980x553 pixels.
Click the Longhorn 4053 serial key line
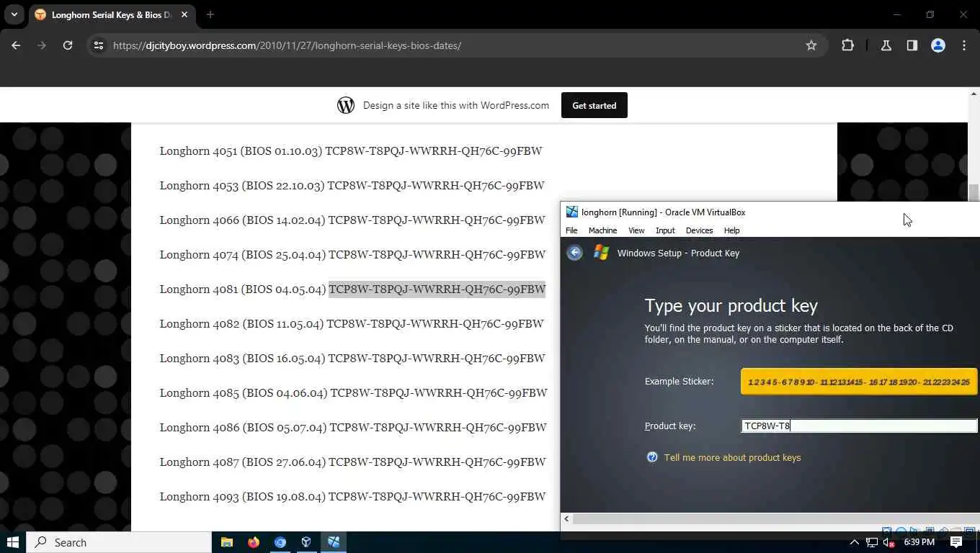coord(352,185)
